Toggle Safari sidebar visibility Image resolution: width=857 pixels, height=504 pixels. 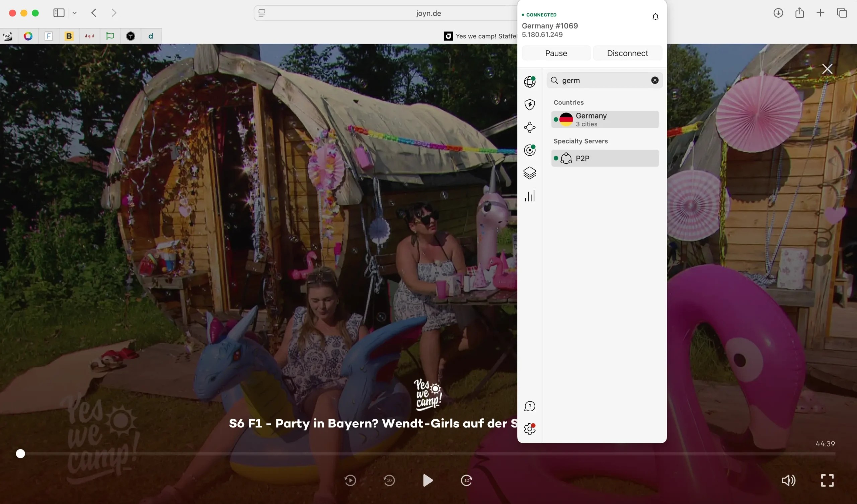59,13
